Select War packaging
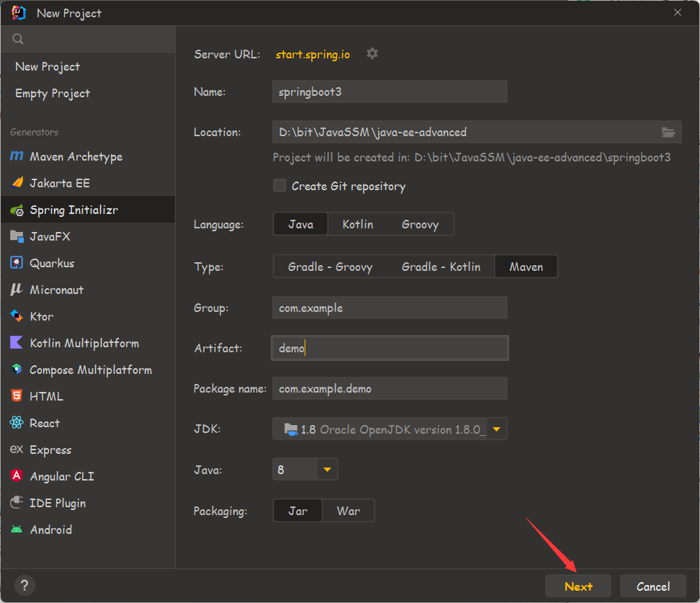Screen dimensions: 700x603 [x=349, y=511]
